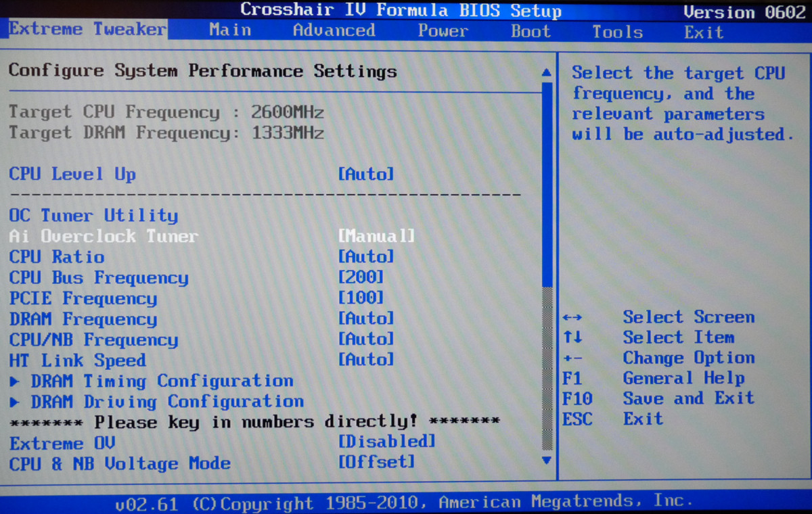Open the DRAM Frequency [Auto] option
The image size is (812, 514).
366,319
